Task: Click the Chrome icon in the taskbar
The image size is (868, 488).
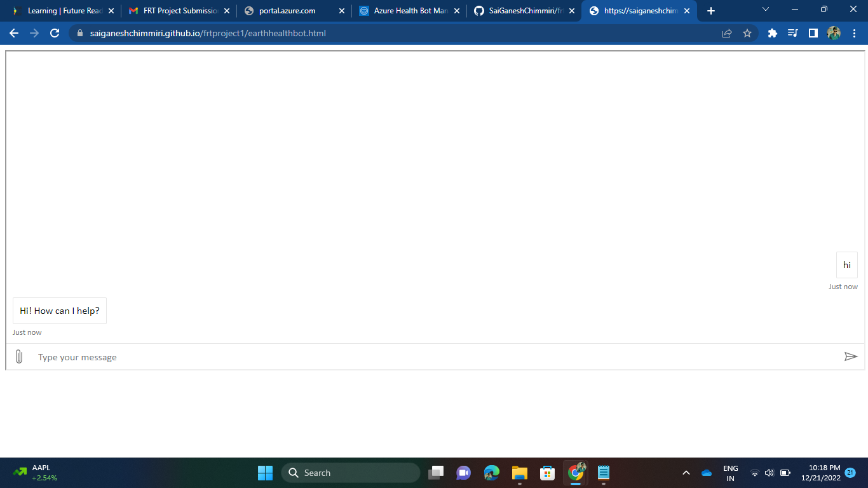Action: (x=576, y=473)
